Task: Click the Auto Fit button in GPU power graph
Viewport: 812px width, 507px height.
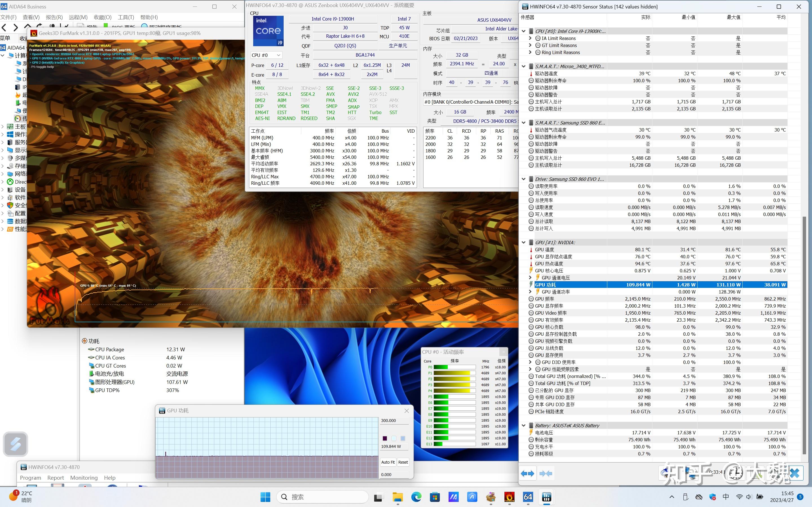Action: (388, 462)
